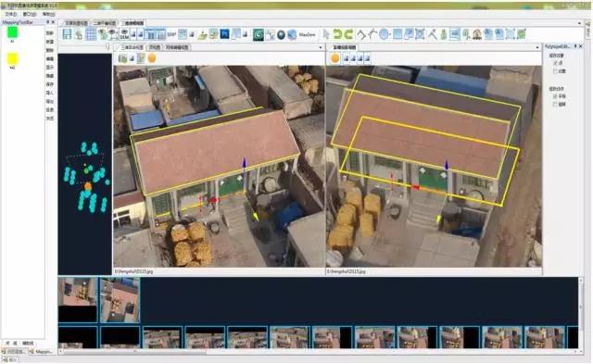Select the DEM tool icon
This screenshot has width=593, height=364.
click(124, 34)
